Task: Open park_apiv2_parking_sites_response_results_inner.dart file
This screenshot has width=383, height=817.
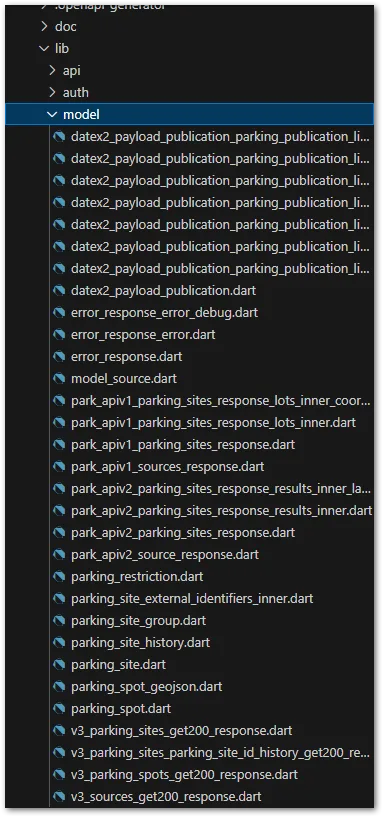Action: [x=221, y=511]
